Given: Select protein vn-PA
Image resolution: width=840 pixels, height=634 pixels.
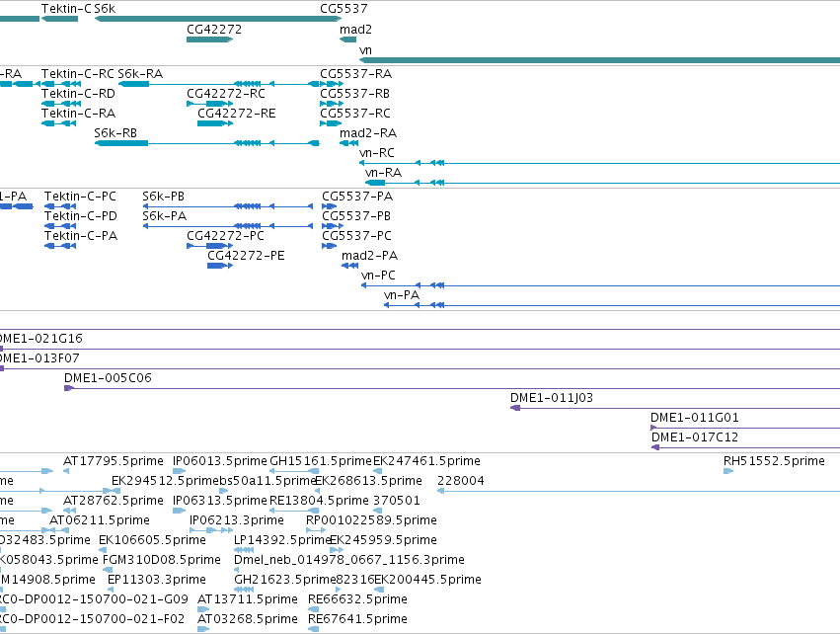Looking at the screenshot, I should pos(612,305).
